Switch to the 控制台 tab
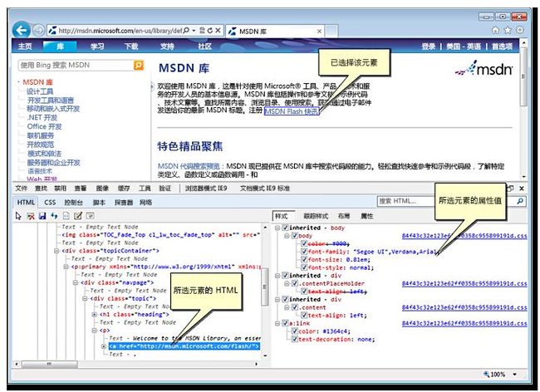540x392 pixels. tap(73, 203)
